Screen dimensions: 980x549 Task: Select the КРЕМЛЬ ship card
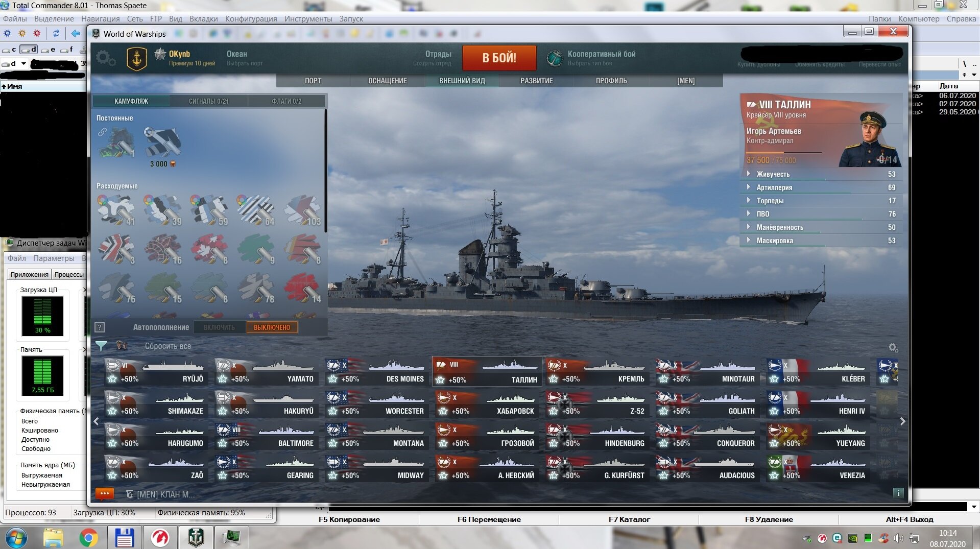(x=596, y=372)
